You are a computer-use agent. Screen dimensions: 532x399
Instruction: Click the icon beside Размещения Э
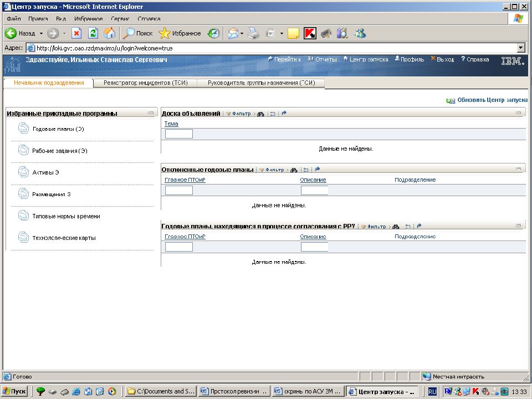click(23, 194)
